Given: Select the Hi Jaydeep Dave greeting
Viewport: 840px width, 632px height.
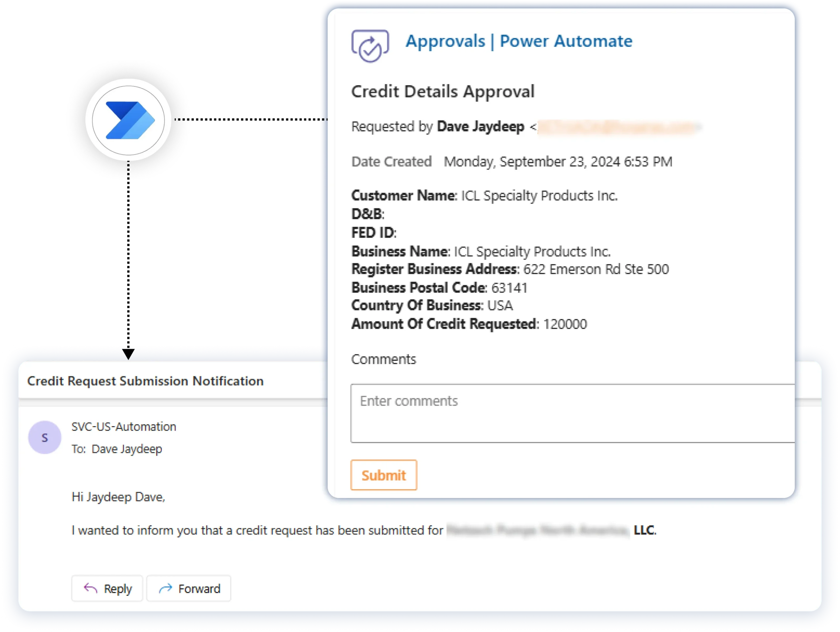Looking at the screenshot, I should point(118,497).
